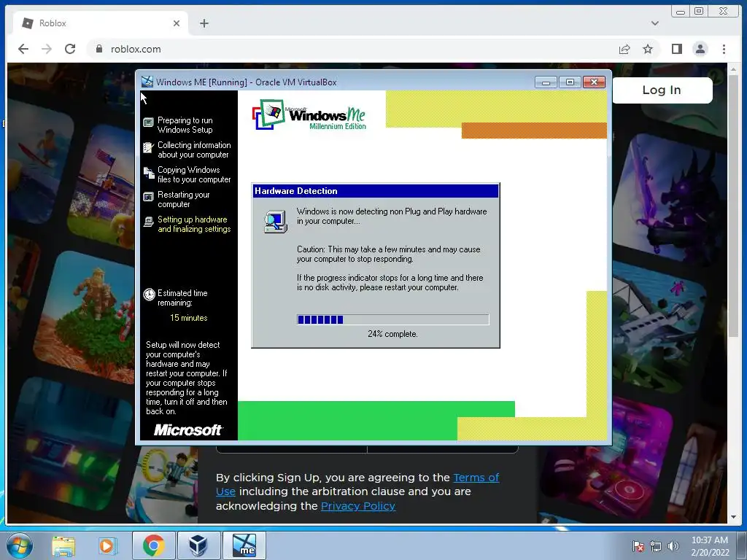Click the padlock site info icon
The width and height of the screenshot is (747, 560).
(99, 49)
